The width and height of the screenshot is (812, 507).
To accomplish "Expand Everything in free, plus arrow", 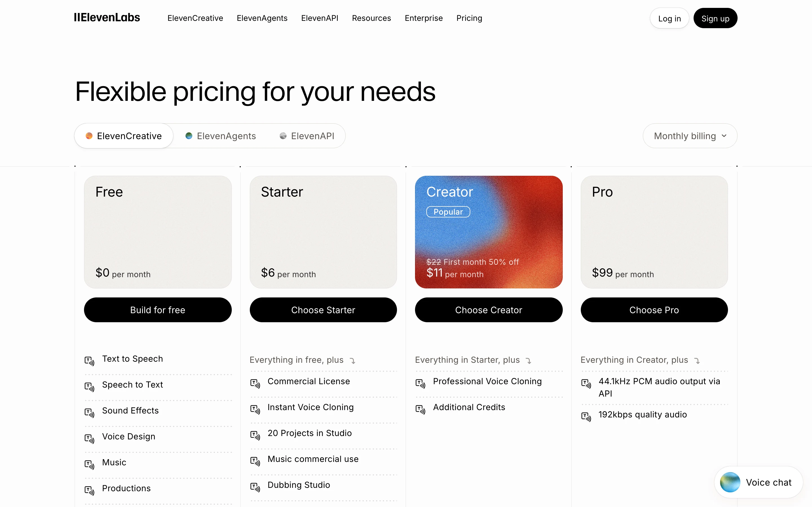I will (x=352, y=361).
